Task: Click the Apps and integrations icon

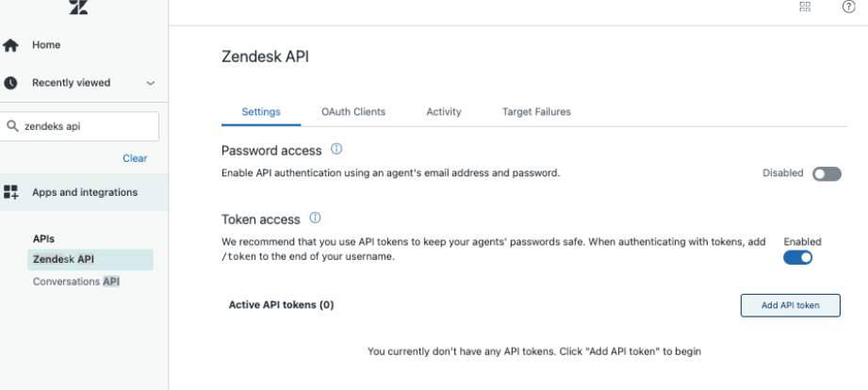Action: (11, 192)
